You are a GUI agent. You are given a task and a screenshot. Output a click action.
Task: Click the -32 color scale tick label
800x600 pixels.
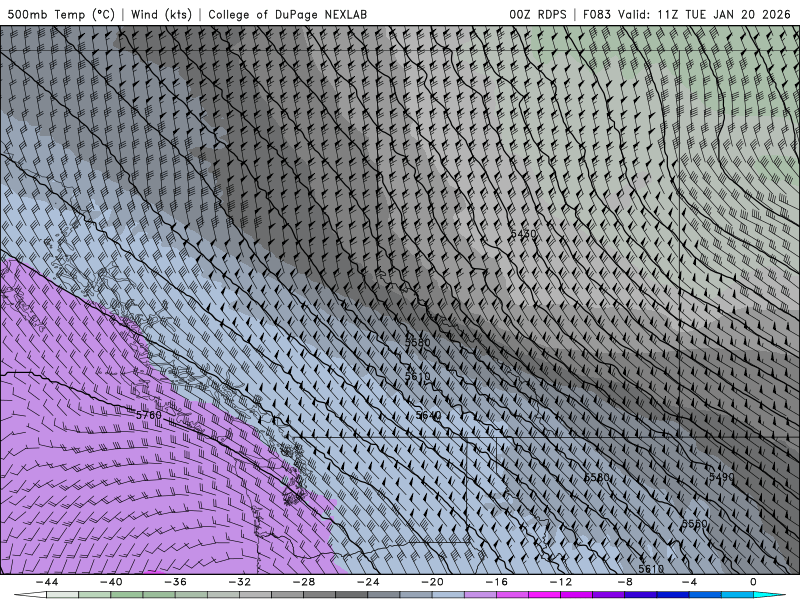(x=240, y=582)
